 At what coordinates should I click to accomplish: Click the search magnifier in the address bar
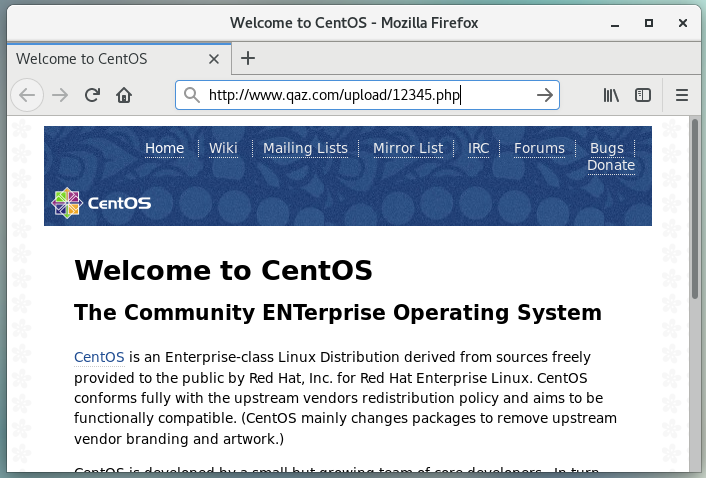pyautogui.click(x=192, y=95)
